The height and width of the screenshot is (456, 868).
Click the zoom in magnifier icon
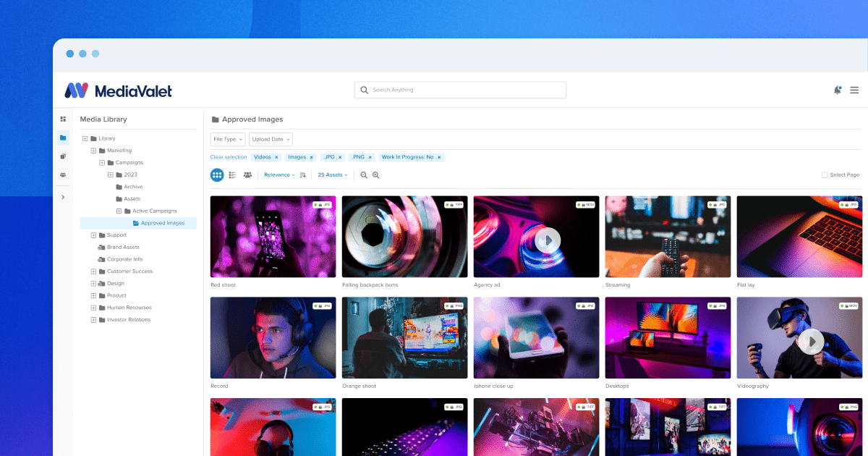pos(376,175)
